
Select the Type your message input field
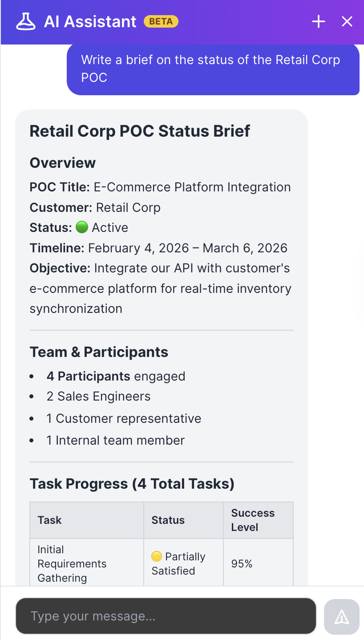click(166, 616)
